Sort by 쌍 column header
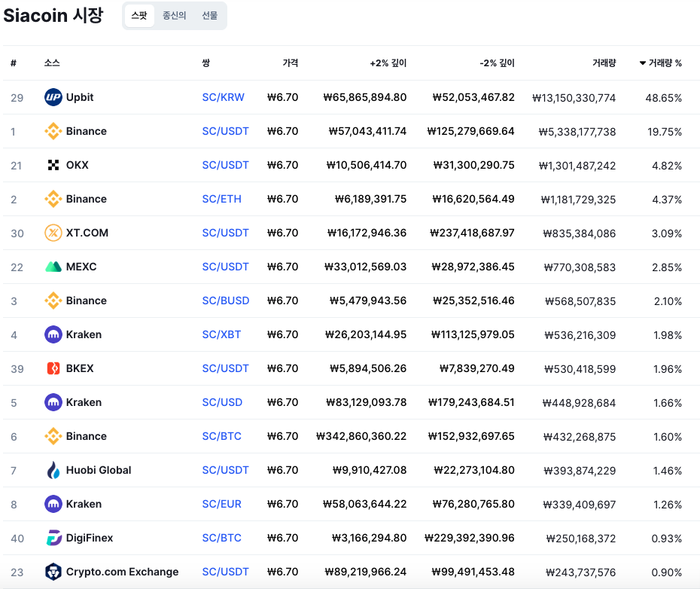Image resolution: width=700 pixels, height=589 pixels. pyautogui.click(x=205, y=63)
